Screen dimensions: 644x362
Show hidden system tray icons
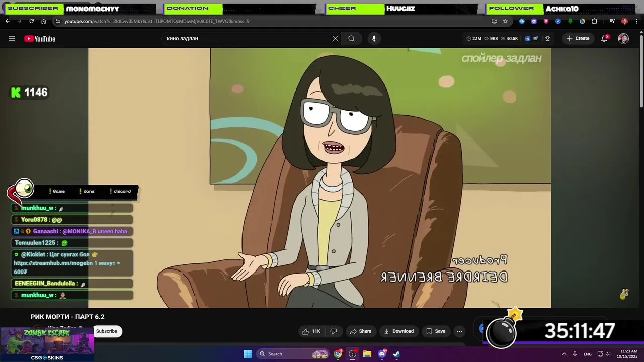coord(564,354)
